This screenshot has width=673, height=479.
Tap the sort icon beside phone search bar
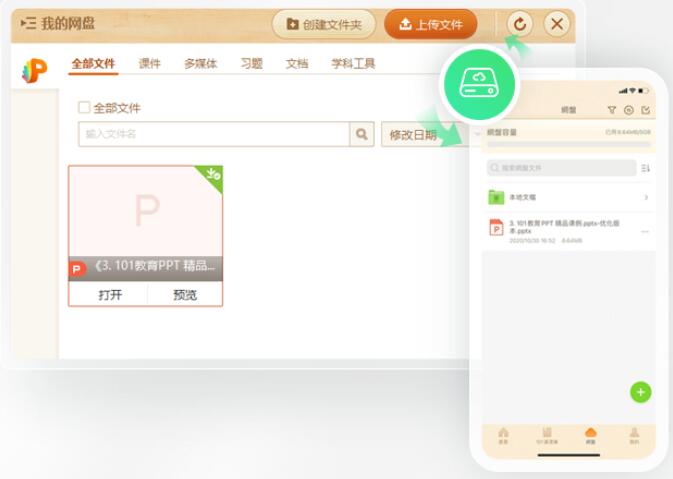point(645,168)
